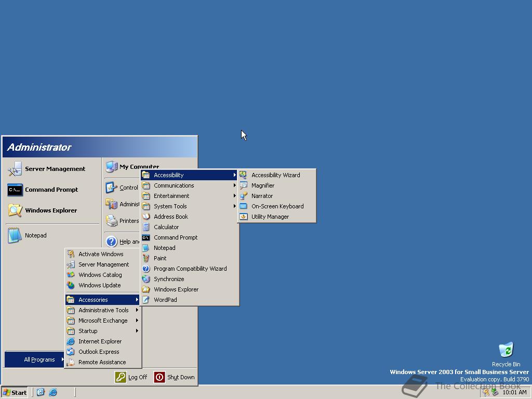Click the Remote Assistance icon
The height and width of the screenshot is (399, 532).
71,362
